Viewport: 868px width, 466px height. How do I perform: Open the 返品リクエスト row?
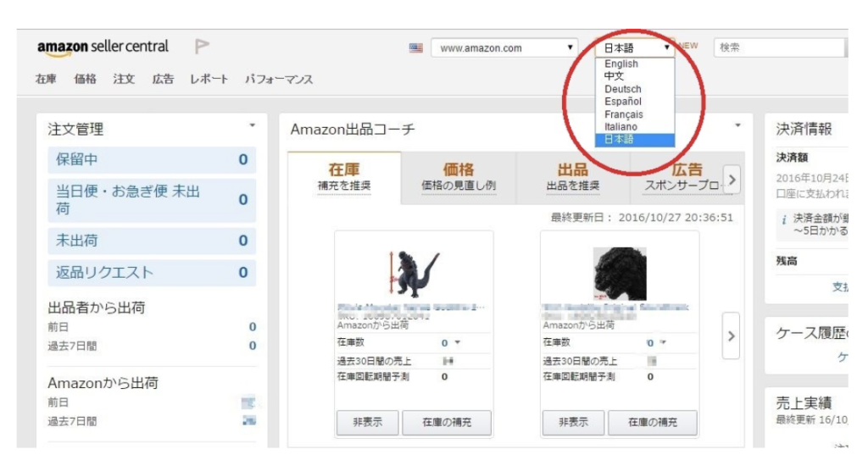[152, 272]
